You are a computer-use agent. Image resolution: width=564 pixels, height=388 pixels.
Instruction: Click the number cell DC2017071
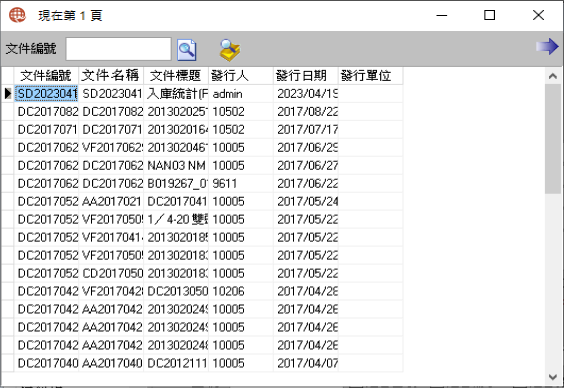pos(46,130)
